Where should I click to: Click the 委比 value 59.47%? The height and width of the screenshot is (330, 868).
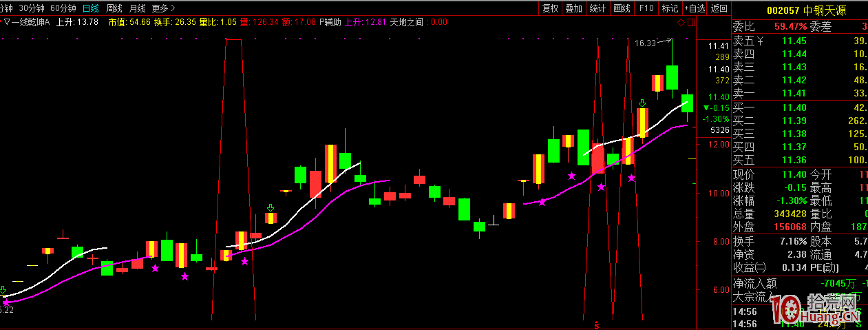pyautogui.click(x=790, y=27)
